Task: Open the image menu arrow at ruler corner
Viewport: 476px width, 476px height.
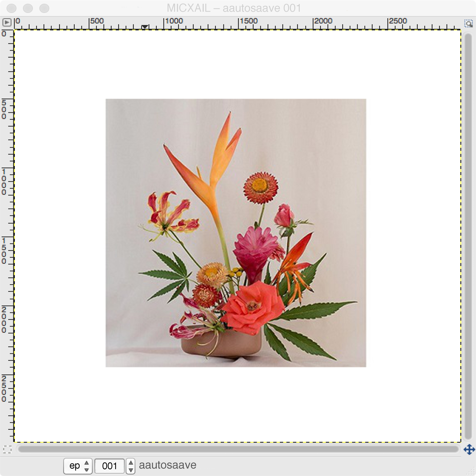Action: (x=7, y=23)
